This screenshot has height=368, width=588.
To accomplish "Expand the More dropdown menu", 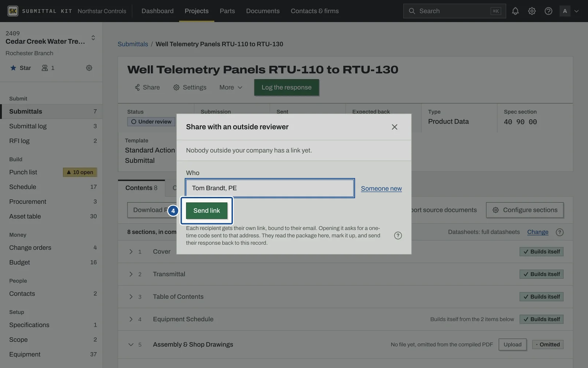I will coord(231,87).
